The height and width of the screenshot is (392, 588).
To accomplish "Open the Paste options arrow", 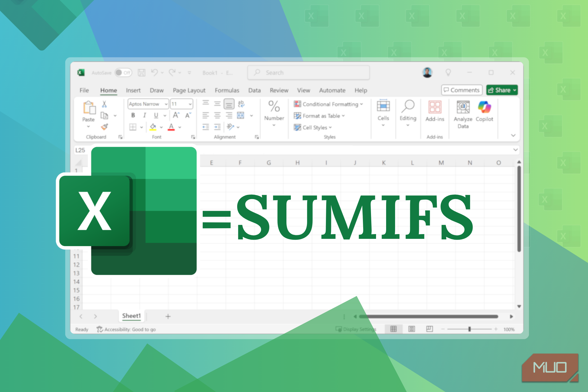I will coord(88,127).
